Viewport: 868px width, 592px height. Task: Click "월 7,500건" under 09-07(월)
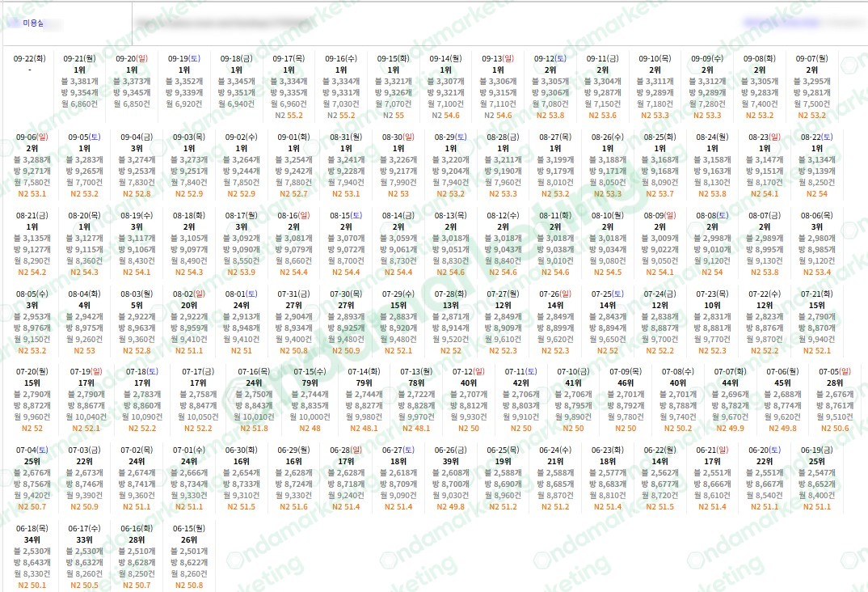(812, 104)
